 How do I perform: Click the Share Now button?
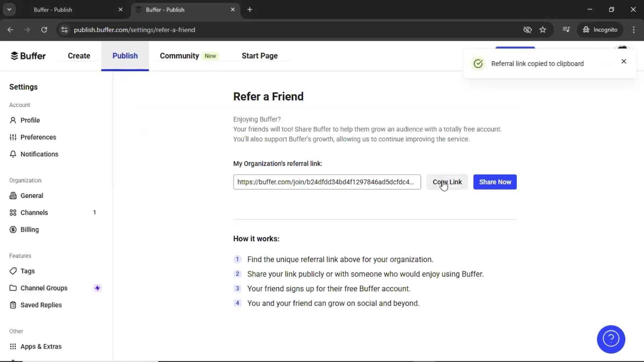pyautogui.click(x=495, y=182)
